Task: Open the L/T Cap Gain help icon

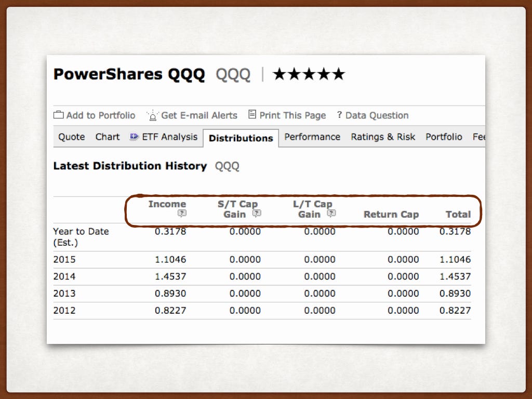Action: tap(331, 214)
